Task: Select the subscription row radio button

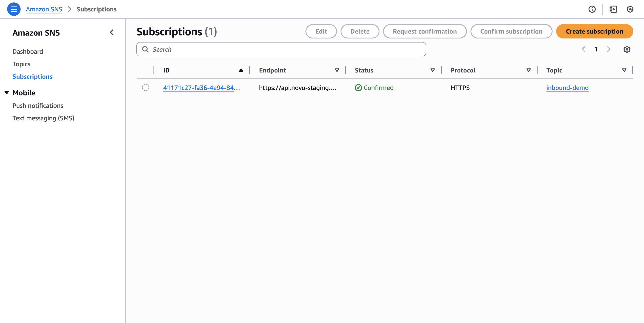Action: coord(146,87)
